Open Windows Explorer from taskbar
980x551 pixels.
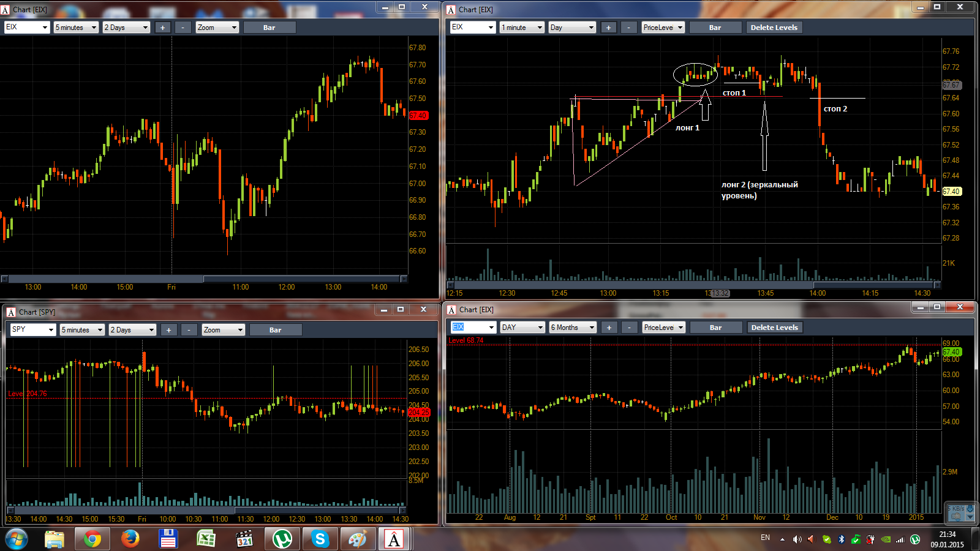[55, 539]
